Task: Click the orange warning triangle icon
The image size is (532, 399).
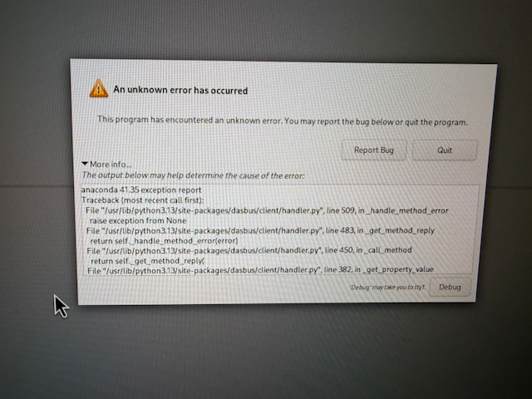Action: coord(99,89)
